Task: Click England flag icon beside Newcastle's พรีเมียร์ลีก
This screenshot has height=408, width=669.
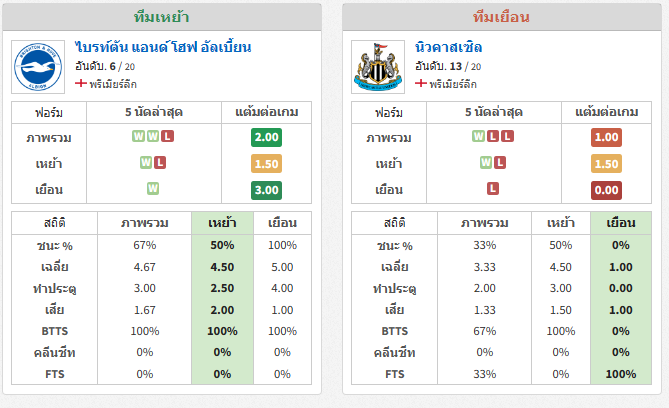Action: 421,83
